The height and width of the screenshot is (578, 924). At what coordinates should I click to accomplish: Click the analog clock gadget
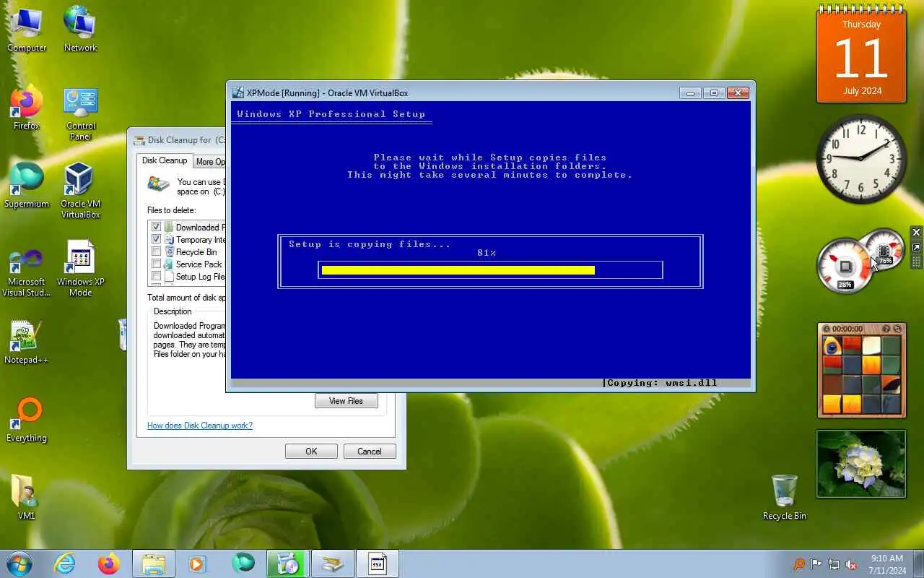861,158
